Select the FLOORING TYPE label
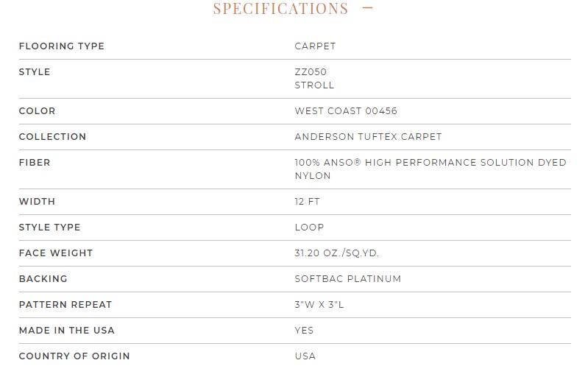This screenshot has height=377, width=588. tap(62, 46)
